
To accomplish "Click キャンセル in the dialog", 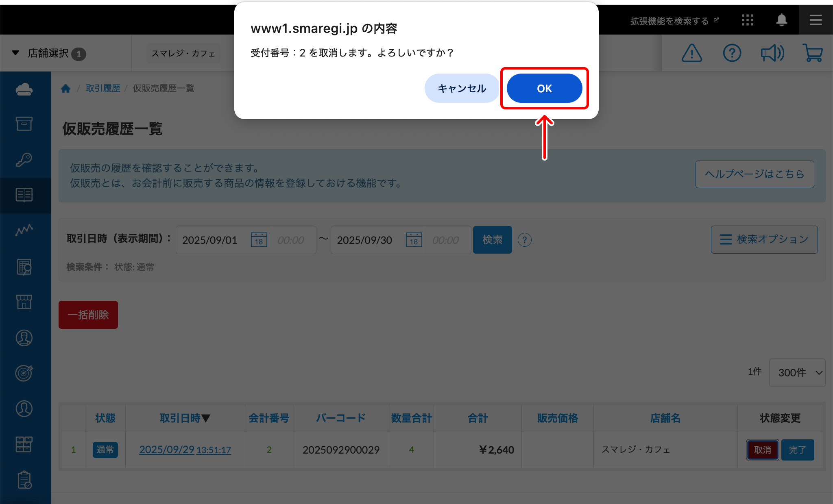I will click(462, 88).
